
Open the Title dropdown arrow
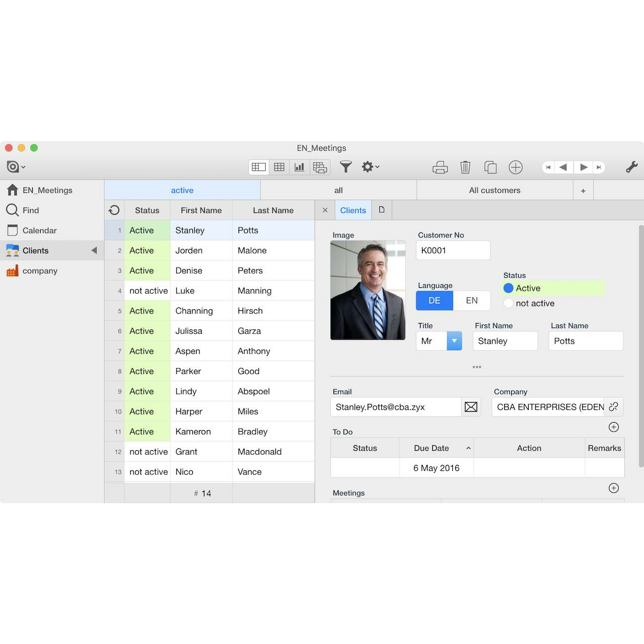tap(454, 341)
